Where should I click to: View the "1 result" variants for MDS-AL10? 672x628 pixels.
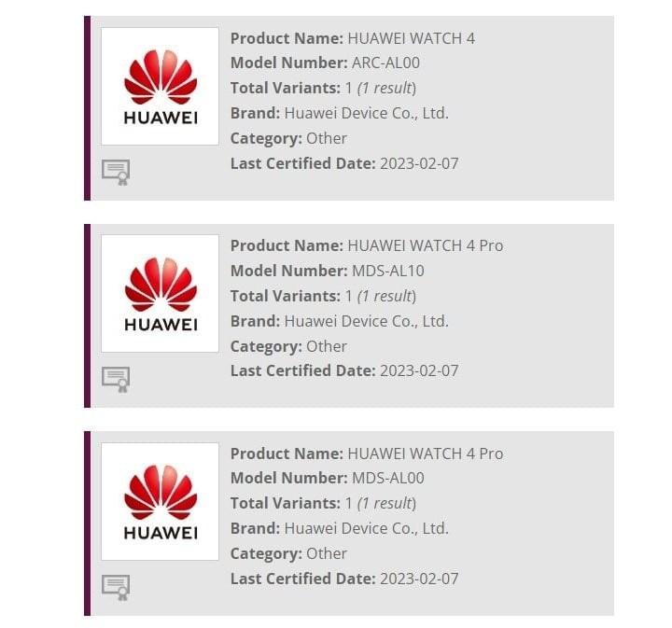pyautogui.click(x=386, y=296)
